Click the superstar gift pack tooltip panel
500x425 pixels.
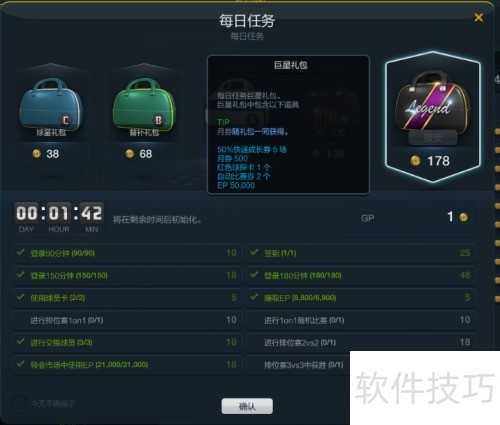pyautogui.click(x=288, y=125)
